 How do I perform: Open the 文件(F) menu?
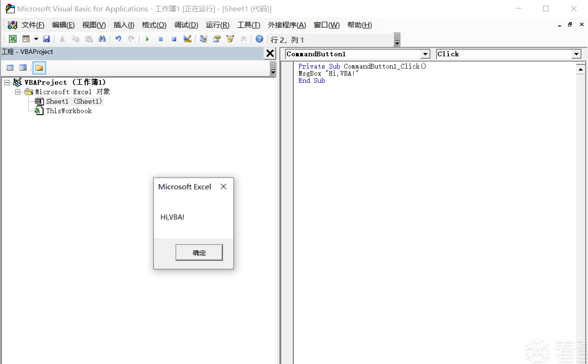point(33,25)
